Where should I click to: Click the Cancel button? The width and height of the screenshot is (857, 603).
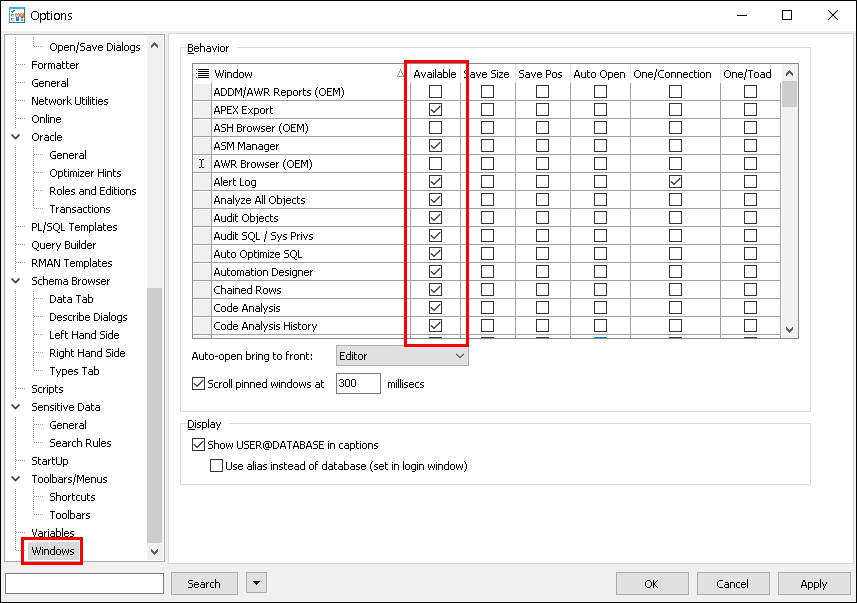pos(732,584)
